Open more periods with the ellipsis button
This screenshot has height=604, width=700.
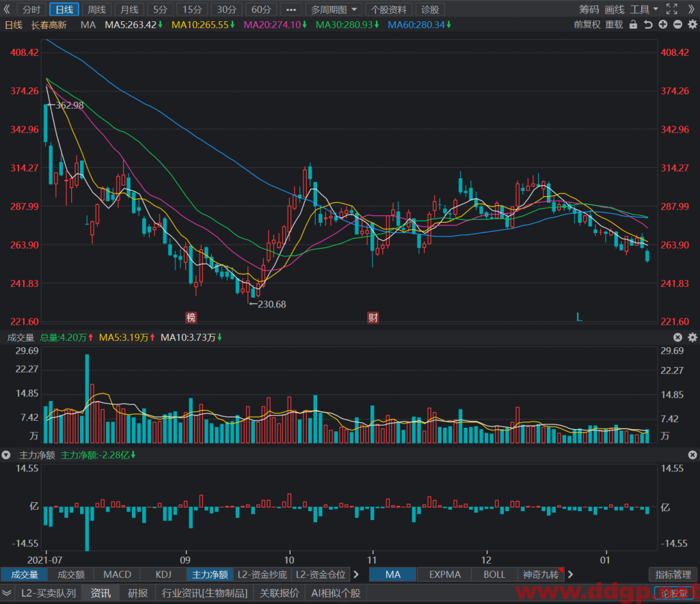click(x=291, y=10)
